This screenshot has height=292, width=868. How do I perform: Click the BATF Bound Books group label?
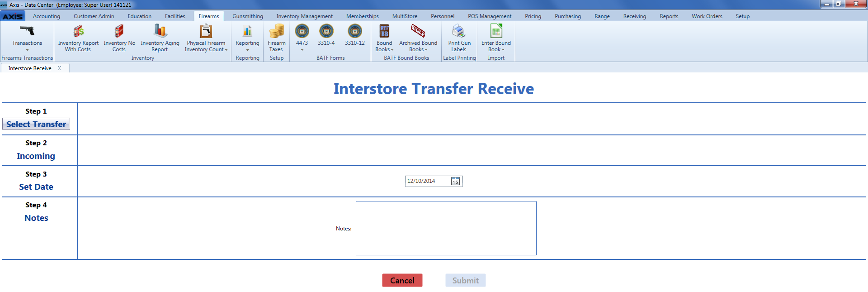pos(406,58)
